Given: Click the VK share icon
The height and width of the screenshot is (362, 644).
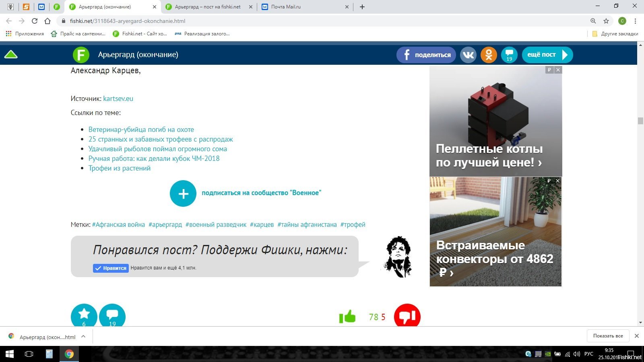Looking at the screenshot, I should pos(468,55).
